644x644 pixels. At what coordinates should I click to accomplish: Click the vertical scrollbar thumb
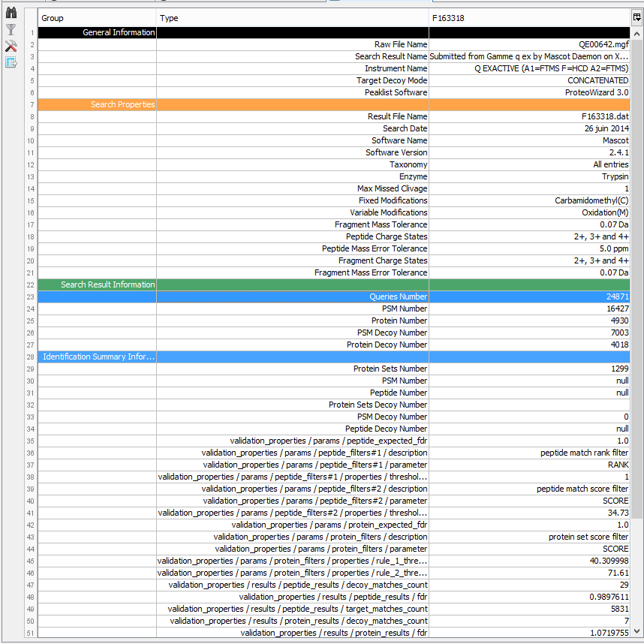[x=636, y=279]
